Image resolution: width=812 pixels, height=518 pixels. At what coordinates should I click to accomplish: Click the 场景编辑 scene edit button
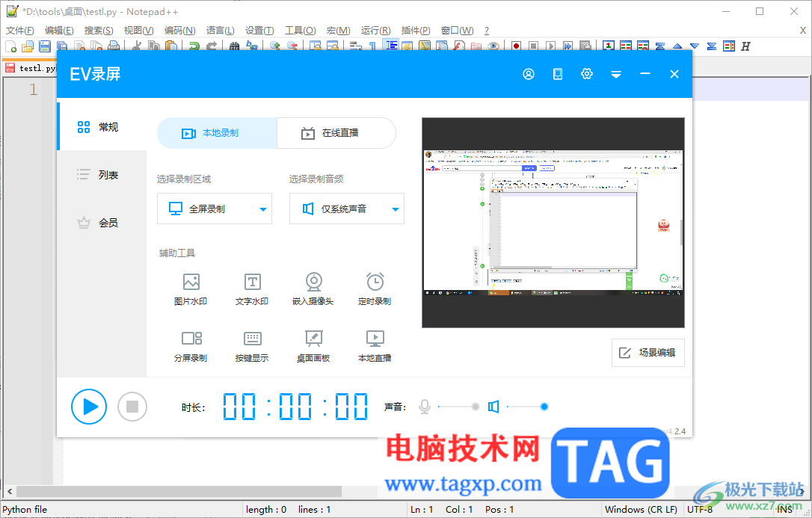648,353
